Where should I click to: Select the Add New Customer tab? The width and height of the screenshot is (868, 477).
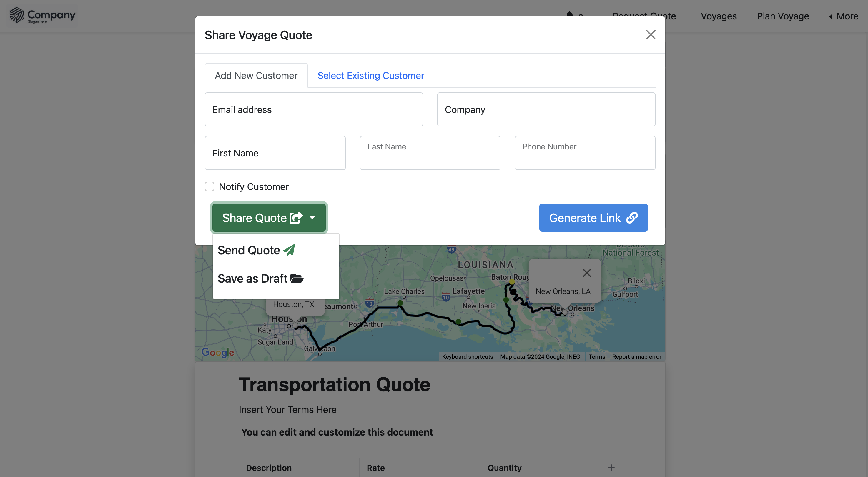[256, 76]
